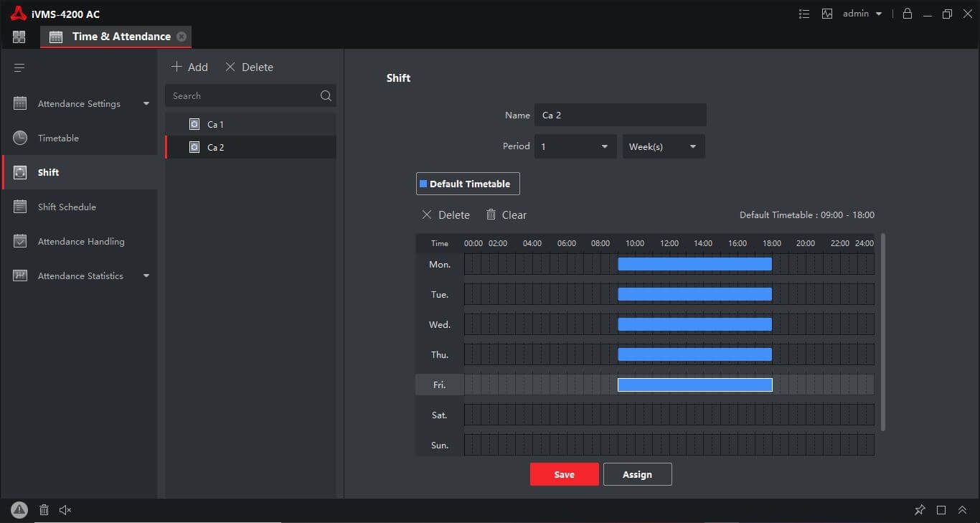
Task: Select Thursday's blue timetable bar
Action: tap(694, 354)
